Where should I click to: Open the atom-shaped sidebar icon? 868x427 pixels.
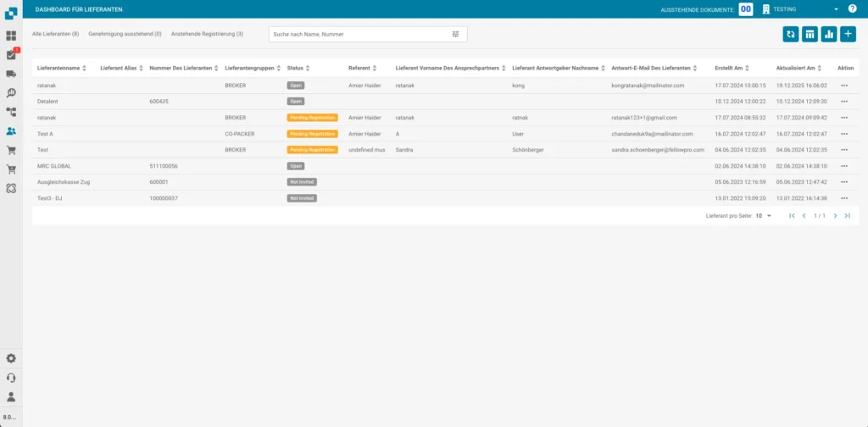click(11, 188)
